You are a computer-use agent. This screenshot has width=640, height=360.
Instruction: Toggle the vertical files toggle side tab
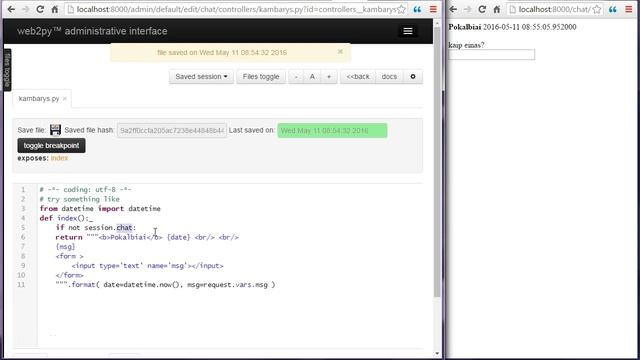tap(7, 70)
